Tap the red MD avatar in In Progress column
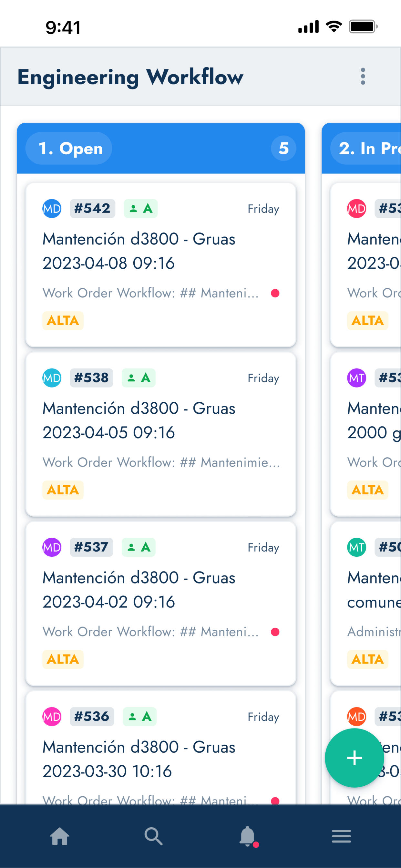The width and height of the screenshot is (401, 868). (x=356, y=209)
